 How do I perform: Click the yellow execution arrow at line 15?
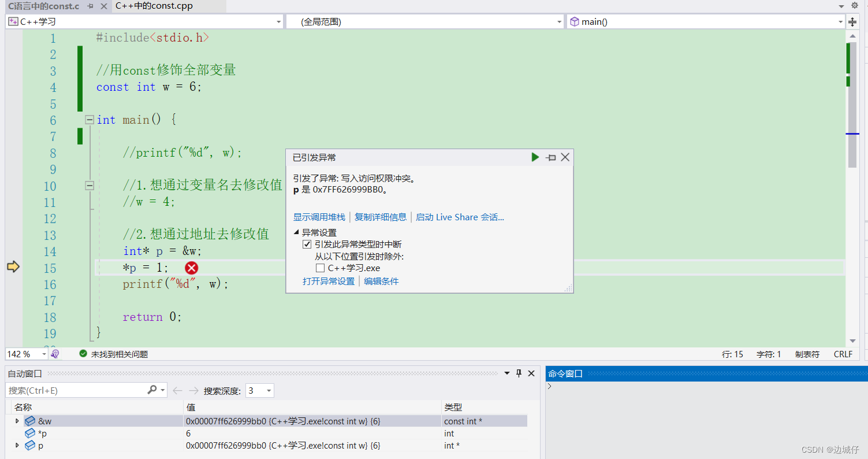coord(13,267)
